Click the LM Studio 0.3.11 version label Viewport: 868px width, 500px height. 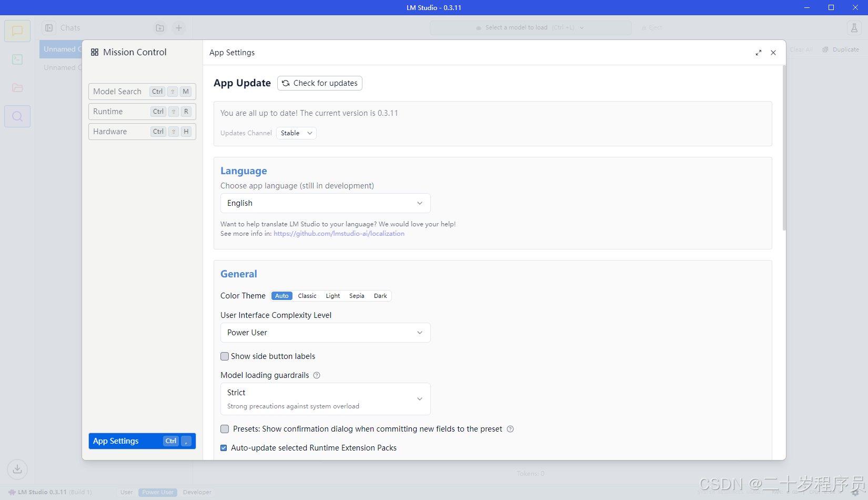(42, 493)
